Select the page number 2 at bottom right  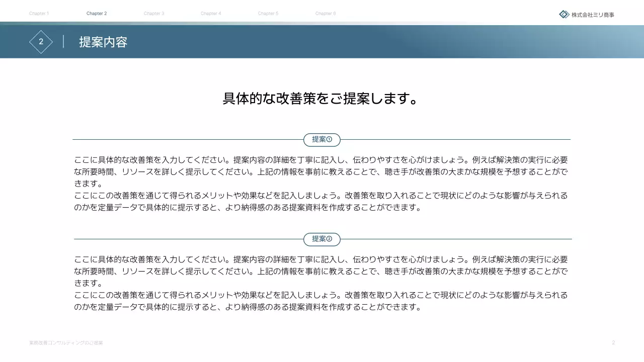(613, 342)
